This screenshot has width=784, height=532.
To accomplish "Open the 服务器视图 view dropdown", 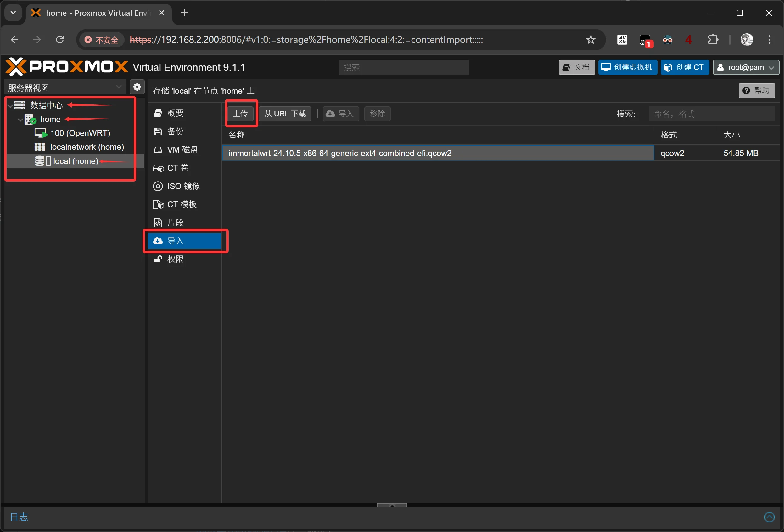I will point(65,87).
